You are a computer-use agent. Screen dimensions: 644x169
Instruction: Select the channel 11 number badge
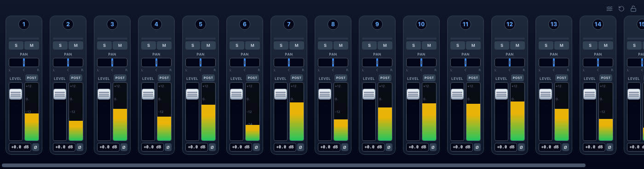[466, 24]
